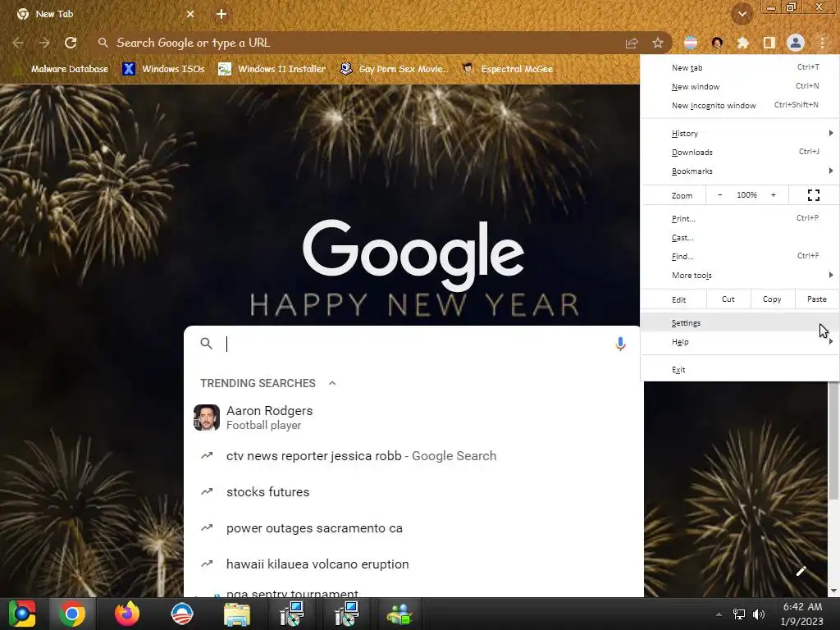Increase zoom with the plus button
840x630 pixels.
(x=773, y=195)
